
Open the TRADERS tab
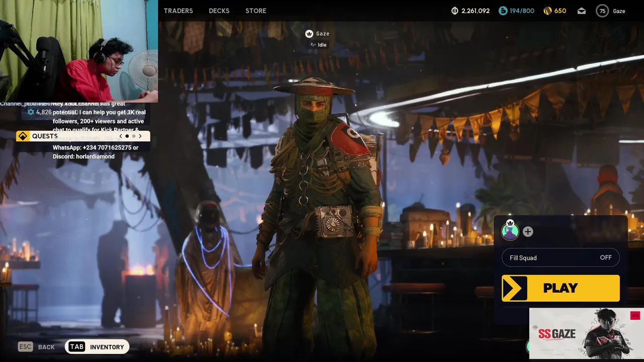click(x=178, y=11)
